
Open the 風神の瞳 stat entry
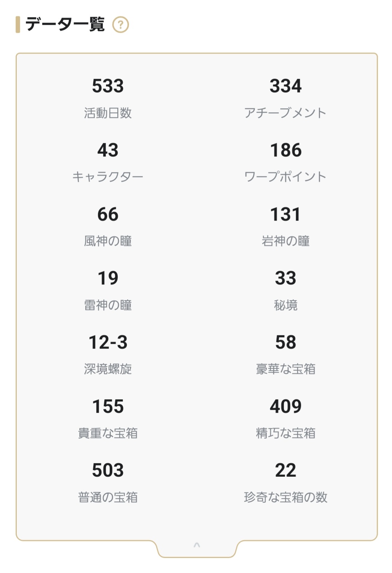108,226
